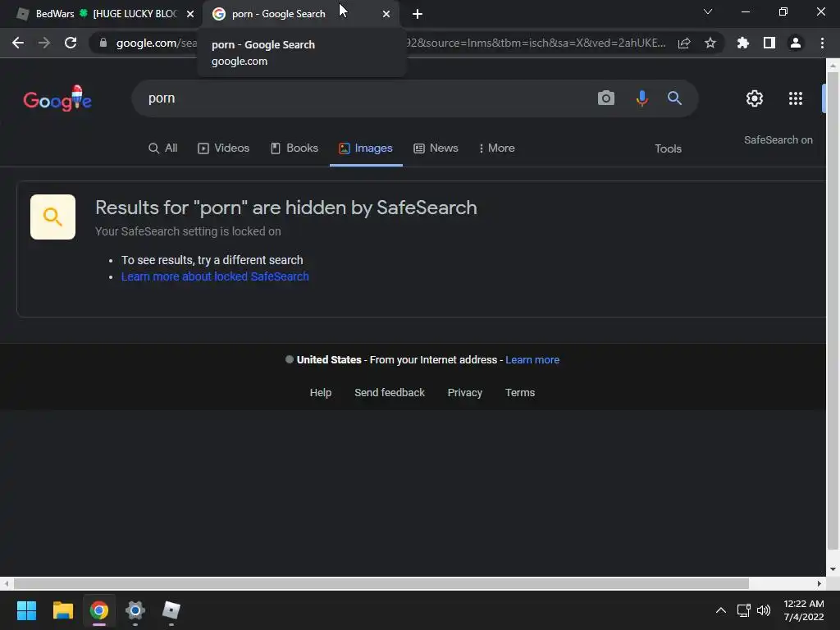Open Learn more about locked SafeSearch

tap(215, 276)
